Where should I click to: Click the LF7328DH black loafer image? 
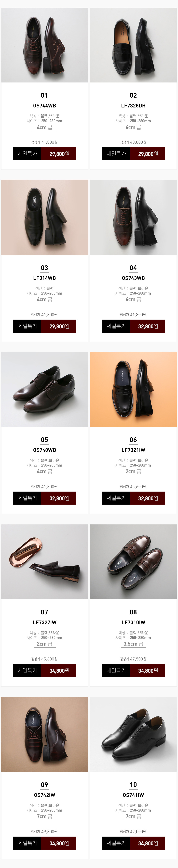pyautogui.click(x=133, y=45)
